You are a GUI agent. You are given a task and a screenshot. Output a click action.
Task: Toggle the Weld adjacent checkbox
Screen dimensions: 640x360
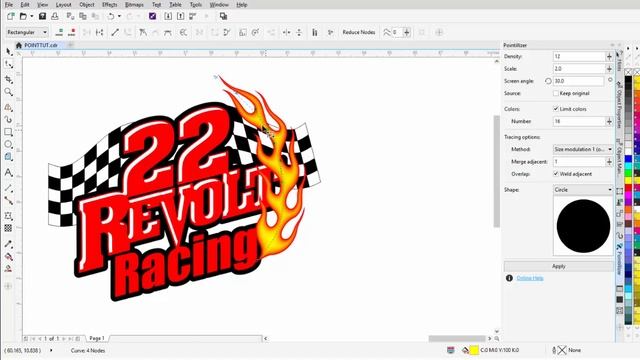[x=556, y=174]
